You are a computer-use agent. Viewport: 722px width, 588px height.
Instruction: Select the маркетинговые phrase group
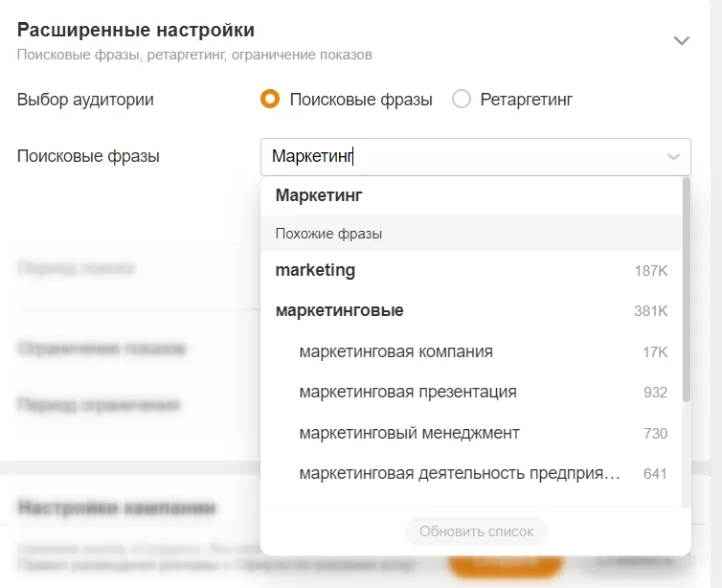pyautogui.click(x=339, y=310)
